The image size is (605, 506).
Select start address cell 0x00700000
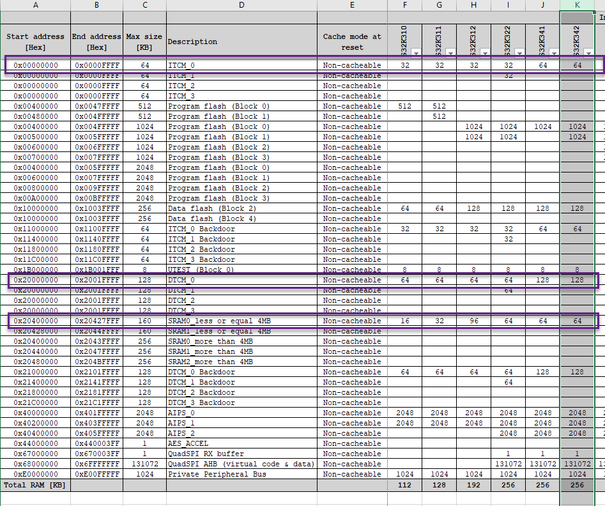pos(35,157)
